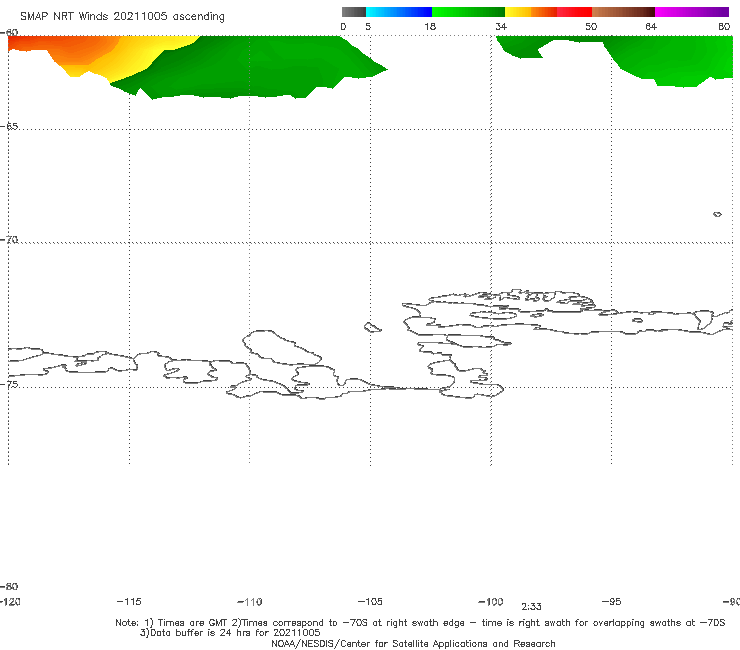Pick the magenta-purple 64–80 color bar segment
Screen dimensions: 740x650
692,12
